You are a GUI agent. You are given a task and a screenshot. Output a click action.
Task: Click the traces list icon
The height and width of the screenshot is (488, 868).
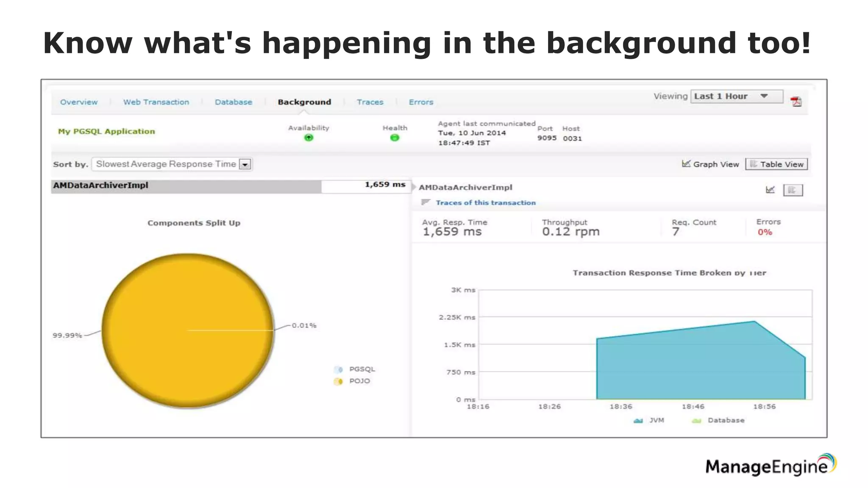tap(425, 202)
